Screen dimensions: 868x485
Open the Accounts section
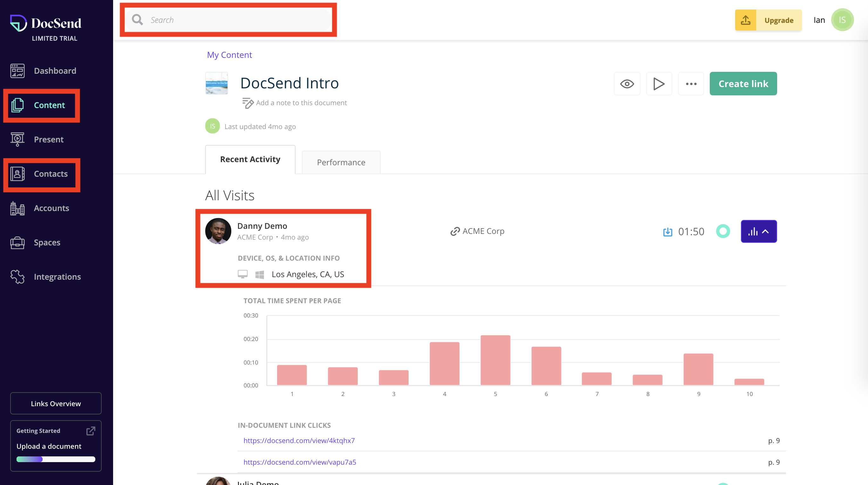[x=51, y=208]
